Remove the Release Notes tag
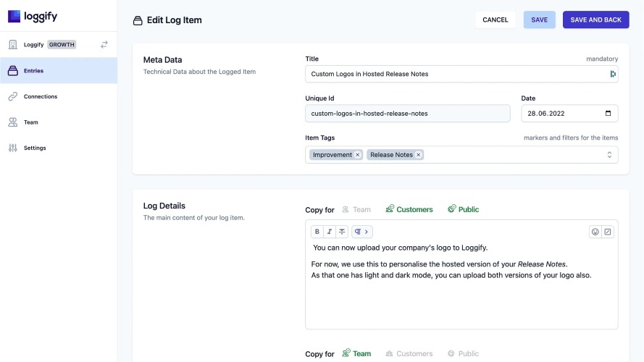The width and height of the screenshot is (644, 362). (419, 155)
